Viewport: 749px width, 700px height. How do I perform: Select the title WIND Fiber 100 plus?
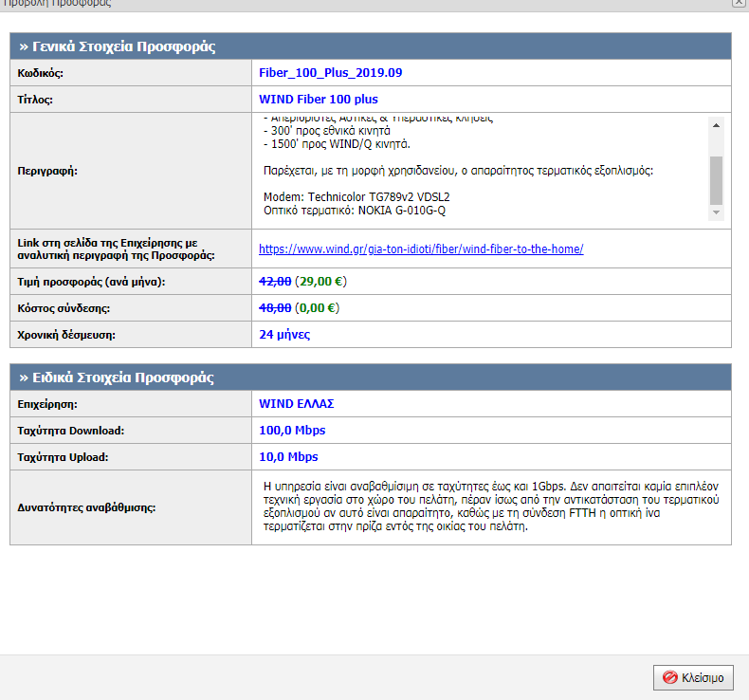319,100
